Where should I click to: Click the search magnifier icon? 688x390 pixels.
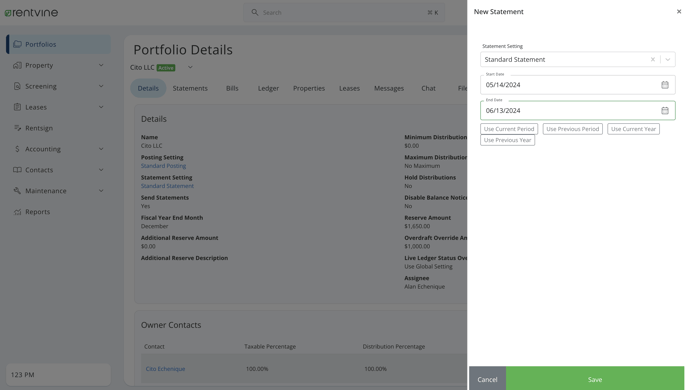(254, 12)
